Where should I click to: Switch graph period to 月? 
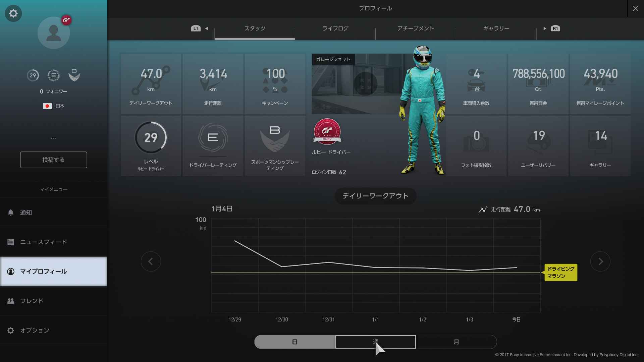pos(456,342)
